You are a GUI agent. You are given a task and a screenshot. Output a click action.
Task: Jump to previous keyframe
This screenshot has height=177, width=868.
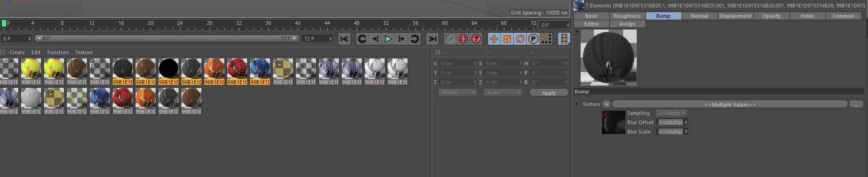pos(362,39)
